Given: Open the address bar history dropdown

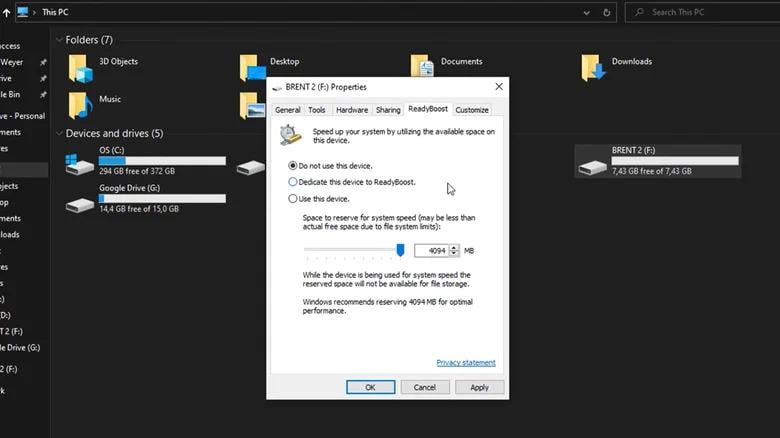Looking at the screenshot, I should click(x=585, y=12).
